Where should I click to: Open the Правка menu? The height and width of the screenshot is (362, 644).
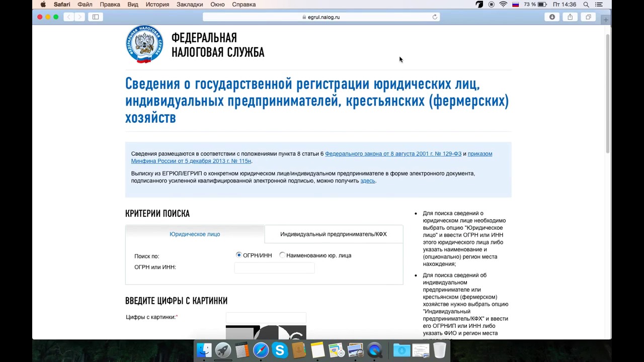pyautogui.click(x=110, y=5)
